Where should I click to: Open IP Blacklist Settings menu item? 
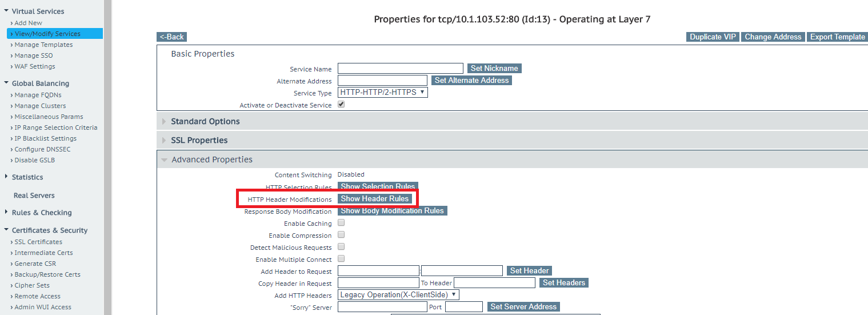[45, 138]
